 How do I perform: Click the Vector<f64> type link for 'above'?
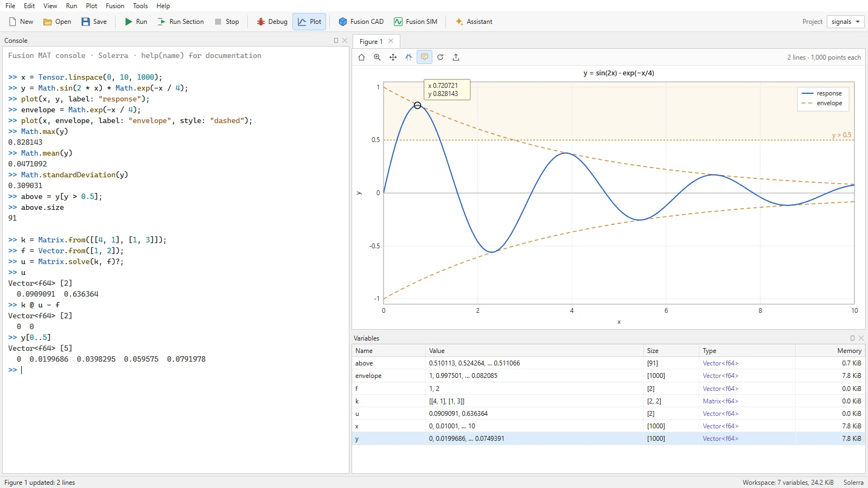point(720,363)
